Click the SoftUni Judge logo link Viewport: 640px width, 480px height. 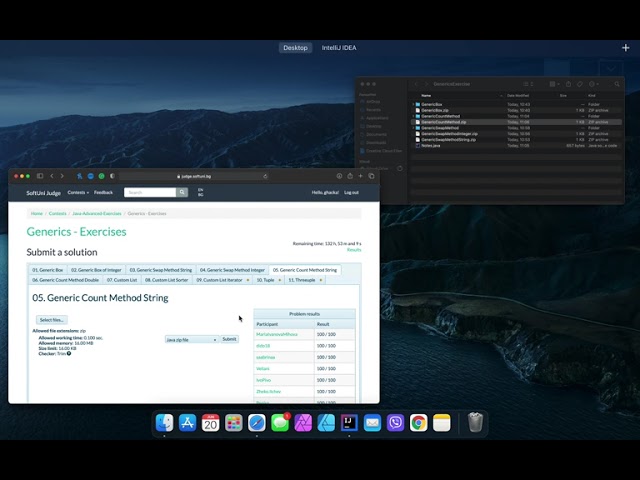point(43,193)
